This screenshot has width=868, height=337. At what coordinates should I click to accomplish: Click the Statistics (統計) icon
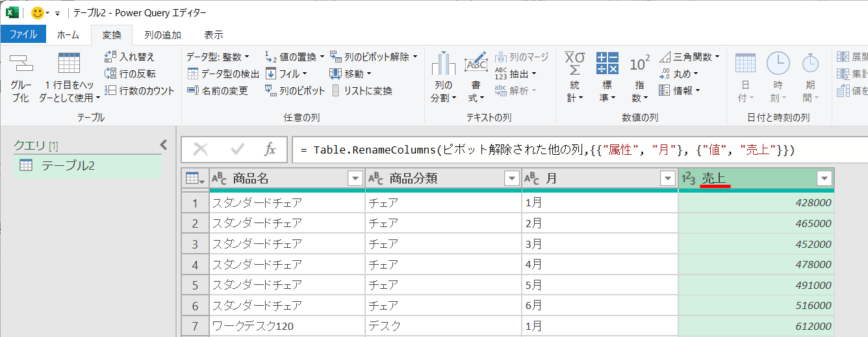(574, 63)
